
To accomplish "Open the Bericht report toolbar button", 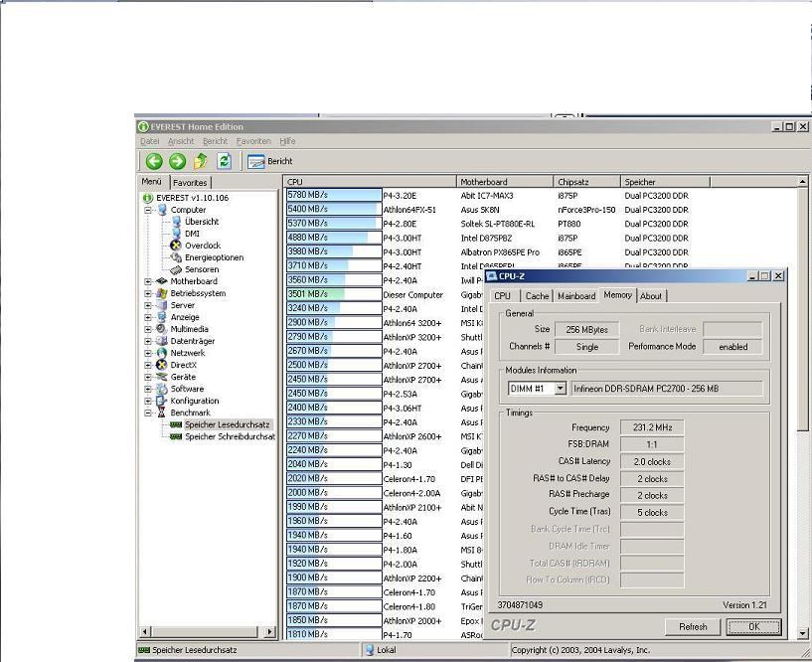I will pyautogui.click(x=269, y=162).
